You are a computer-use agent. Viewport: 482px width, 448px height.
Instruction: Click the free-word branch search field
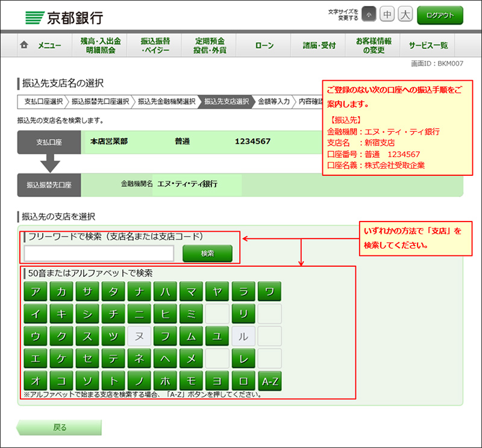click(99, 254)
